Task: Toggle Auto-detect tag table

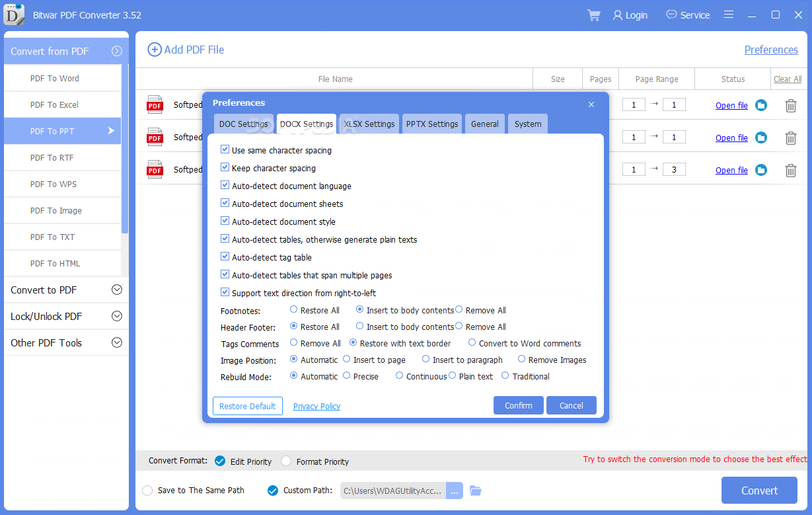Action: [225, 257]
